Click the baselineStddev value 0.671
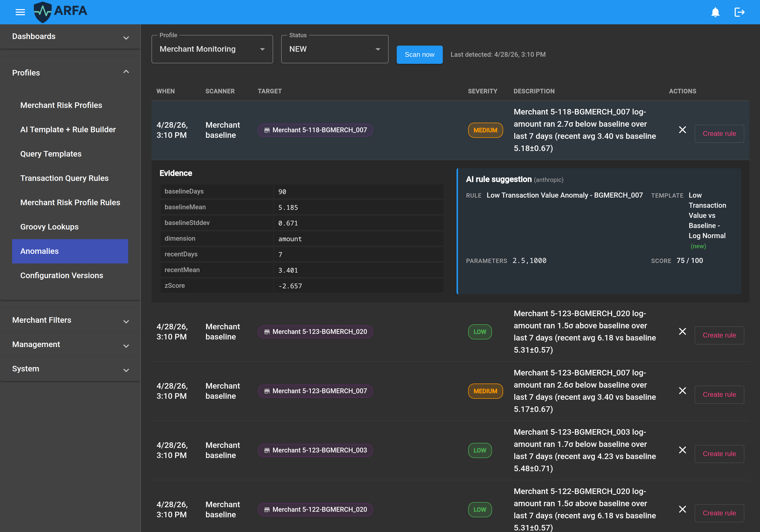This screenshot has height=532, width=760. tap(288, 223)
